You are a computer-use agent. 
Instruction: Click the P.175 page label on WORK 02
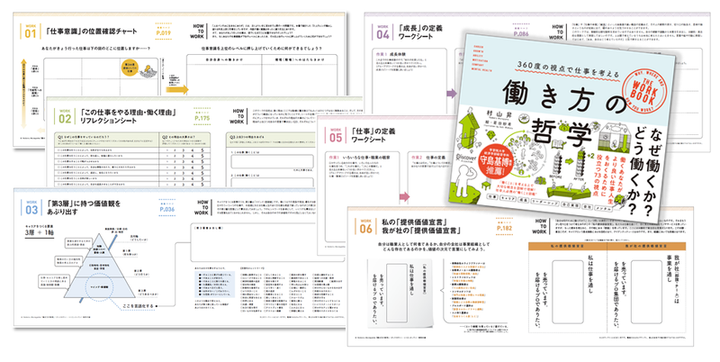pos(202,118)
